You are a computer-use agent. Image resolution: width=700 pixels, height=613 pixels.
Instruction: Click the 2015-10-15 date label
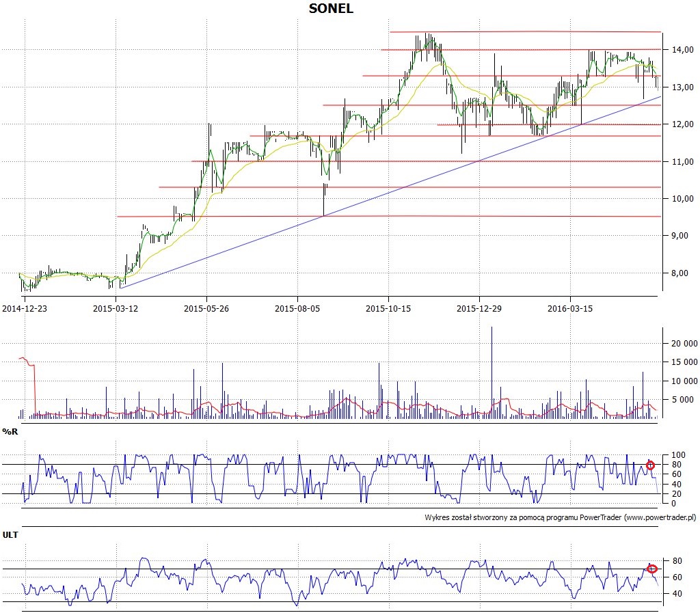388,308
